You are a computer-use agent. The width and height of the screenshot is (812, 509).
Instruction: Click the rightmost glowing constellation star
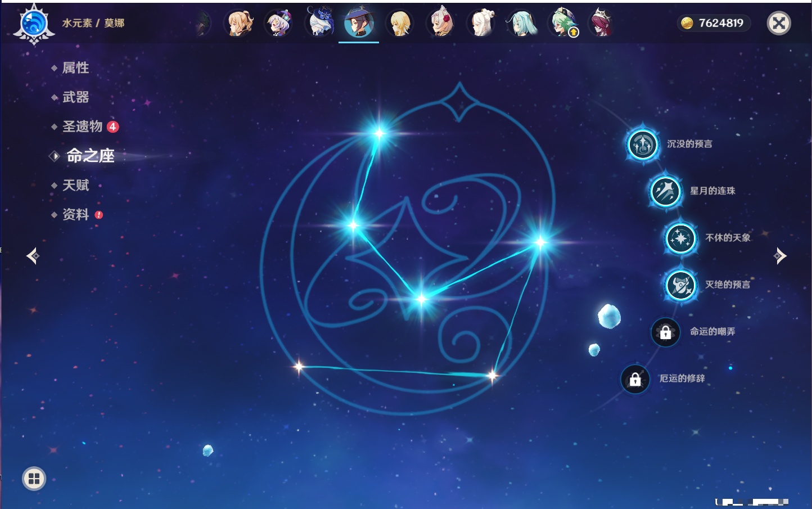pyautogui.click(x=540, y=242)
